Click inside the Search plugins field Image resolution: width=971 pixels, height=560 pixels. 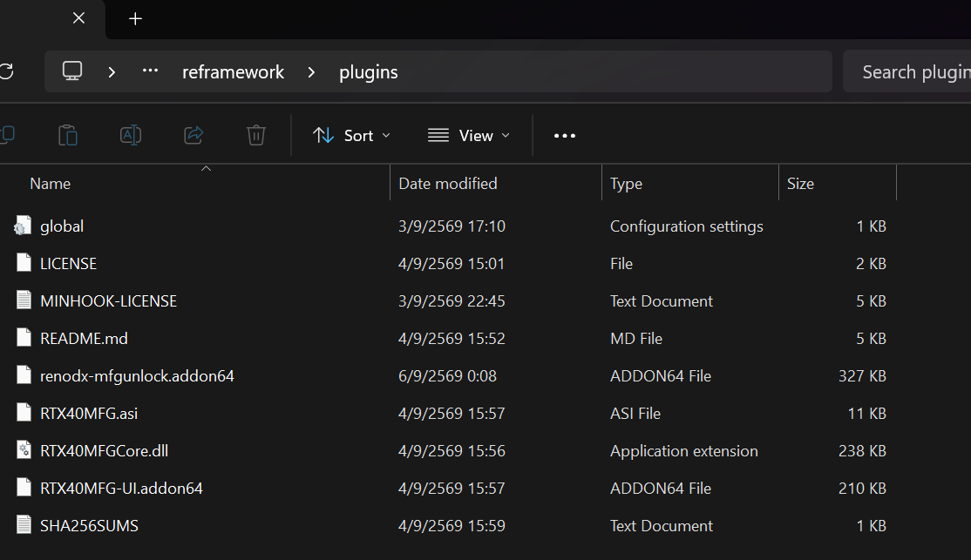(907, 71)
